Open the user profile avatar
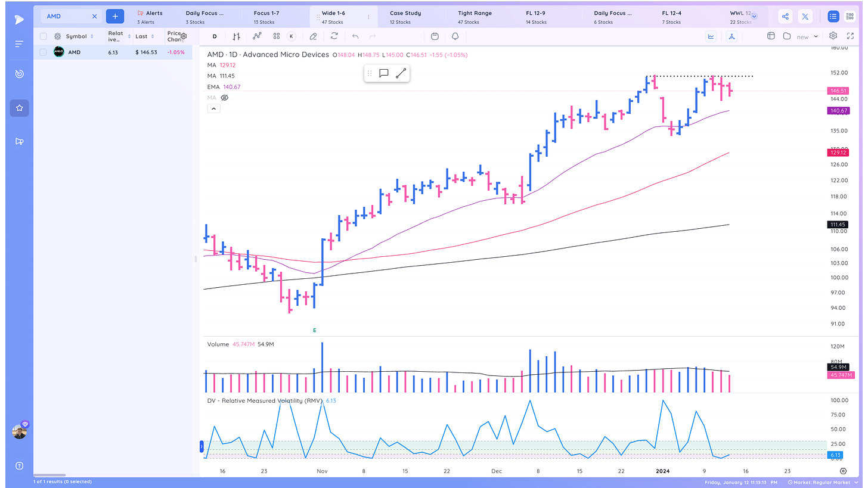This screenshot has width=868, height=488. pos(19,431)
